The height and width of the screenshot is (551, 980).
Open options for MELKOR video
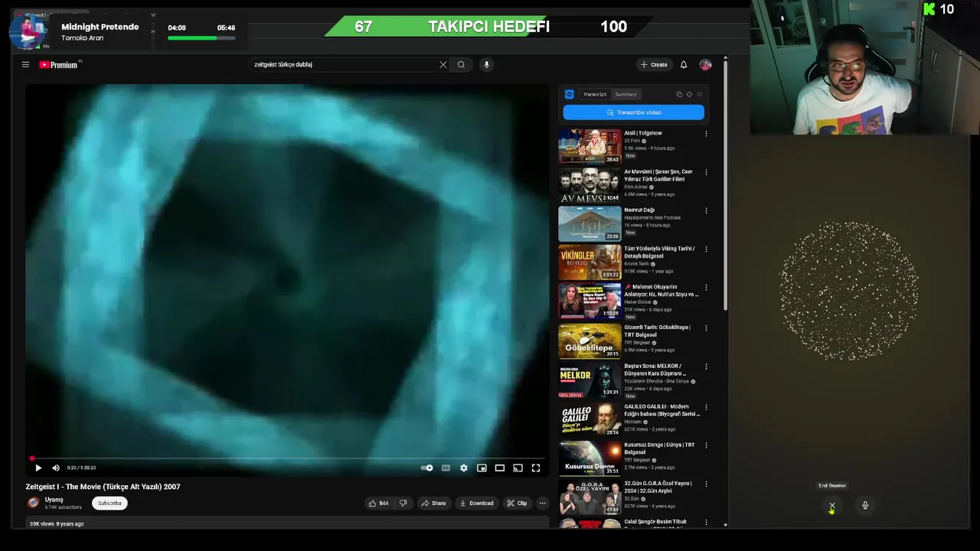pyautogui.click(x=706, y=367)
